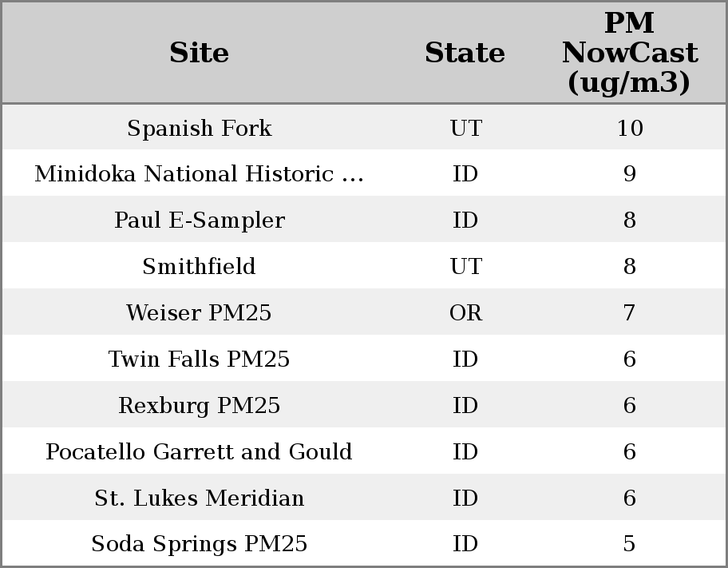Screen dimensions: 728x568
Task: Select the Weiser PM25 site cell
Action: [x=199, y=313]
